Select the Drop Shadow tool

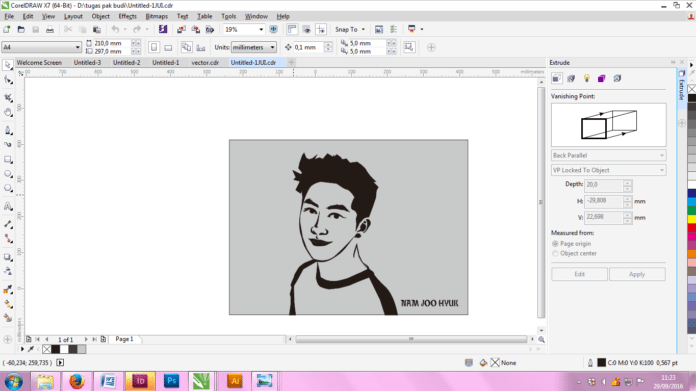pyautogui.click(x=8, y=257)
